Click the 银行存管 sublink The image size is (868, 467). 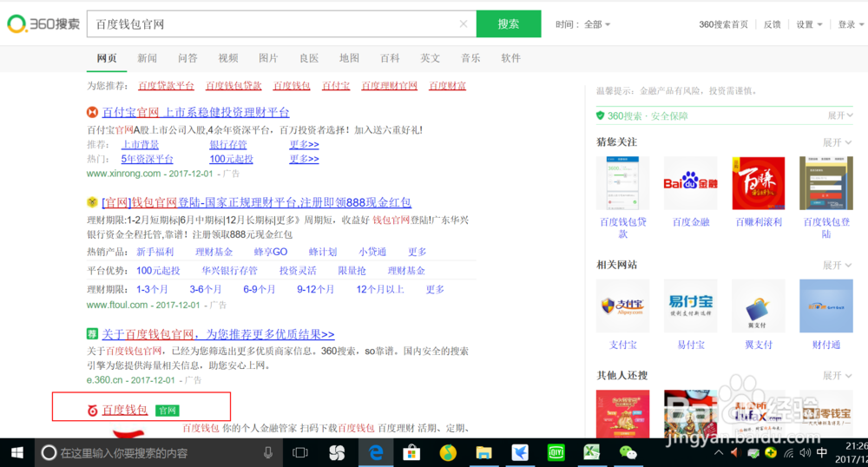(x=228, y=144)
